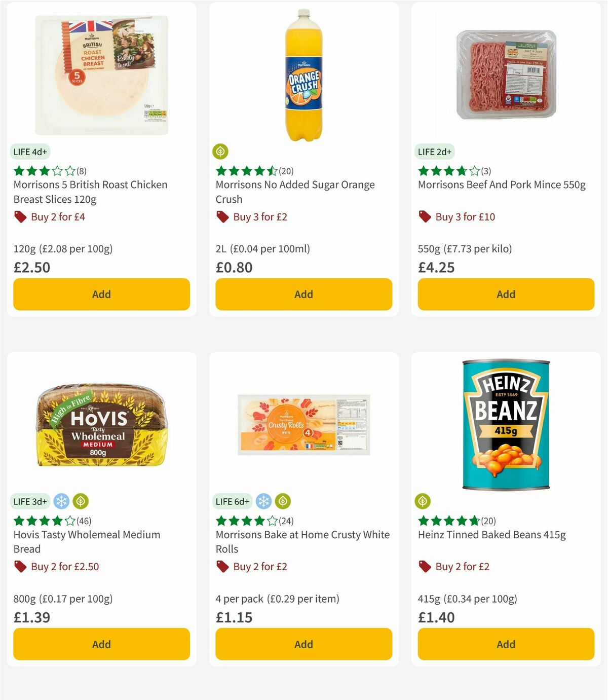The height and width of the screenshot is (700, 608).
Task: Click the Buy 3 for £2 offer on Orange Crush
Action: 258,216
